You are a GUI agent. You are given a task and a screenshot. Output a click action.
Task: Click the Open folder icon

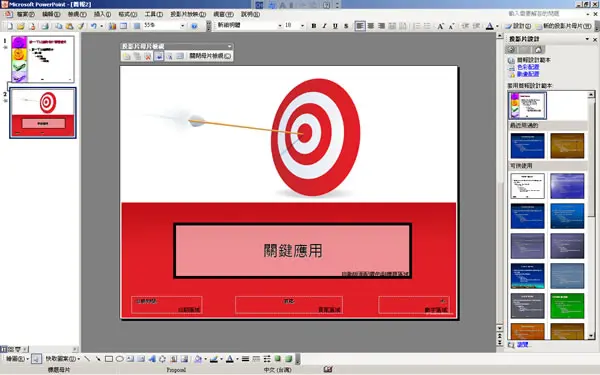point(21,26)
